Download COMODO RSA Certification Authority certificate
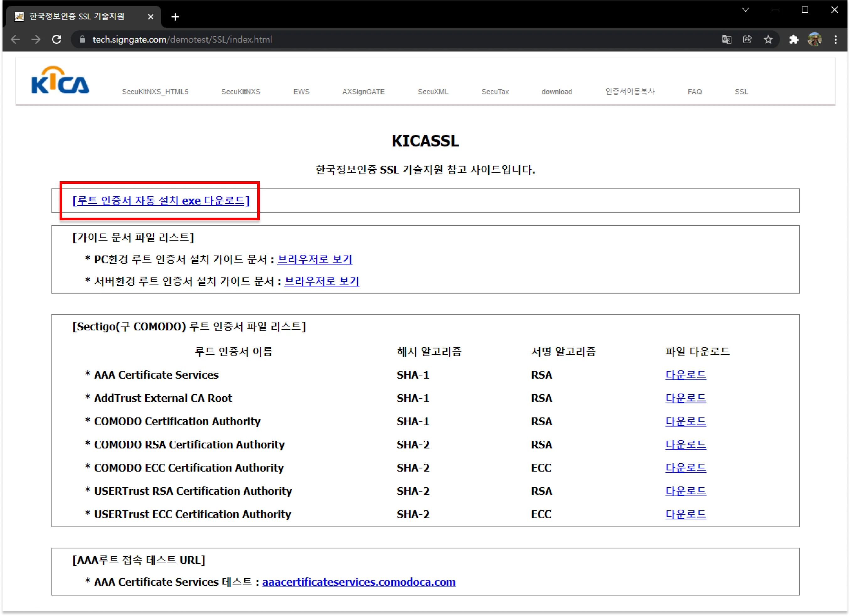 click(x=686, y=445)
